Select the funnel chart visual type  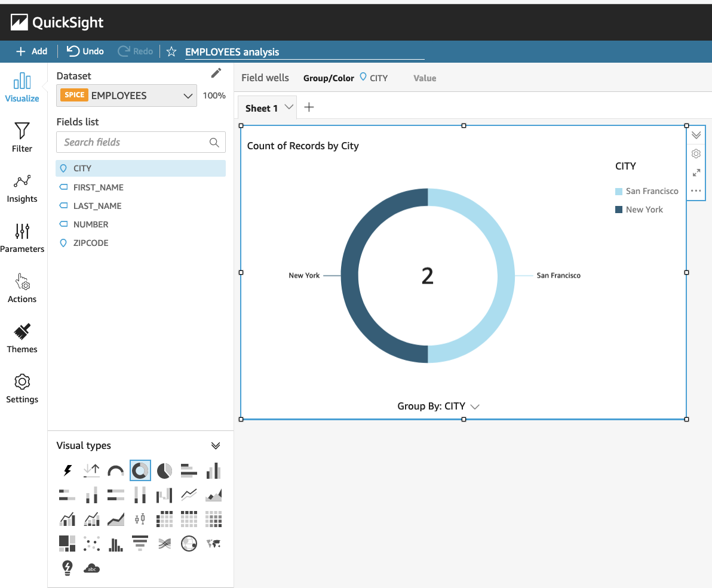point(140,543)
